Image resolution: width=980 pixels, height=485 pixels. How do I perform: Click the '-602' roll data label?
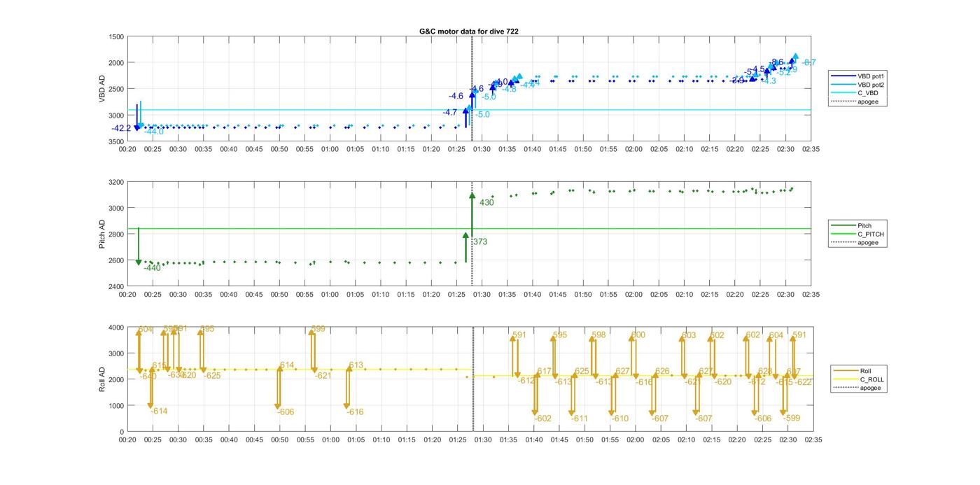coord(543,419)
